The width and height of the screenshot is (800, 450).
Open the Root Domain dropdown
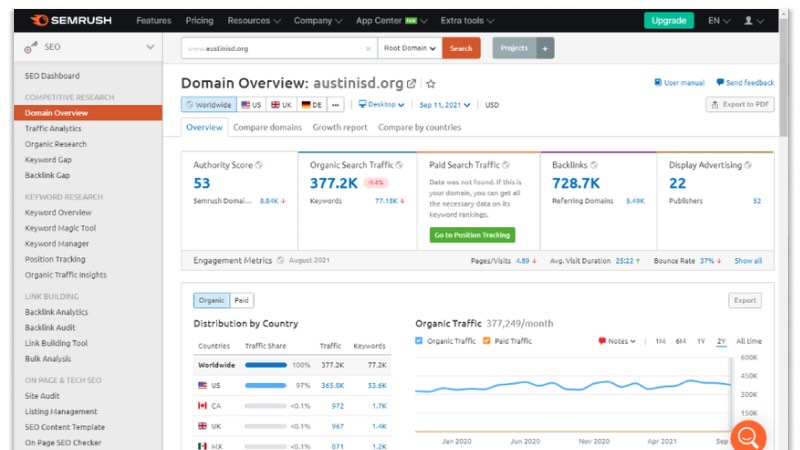410,48
